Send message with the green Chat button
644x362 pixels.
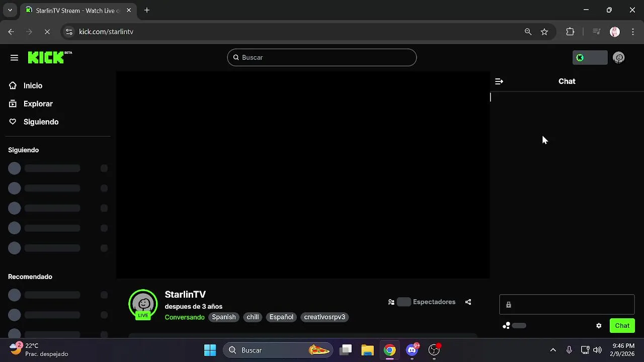[x=622, y=326]
